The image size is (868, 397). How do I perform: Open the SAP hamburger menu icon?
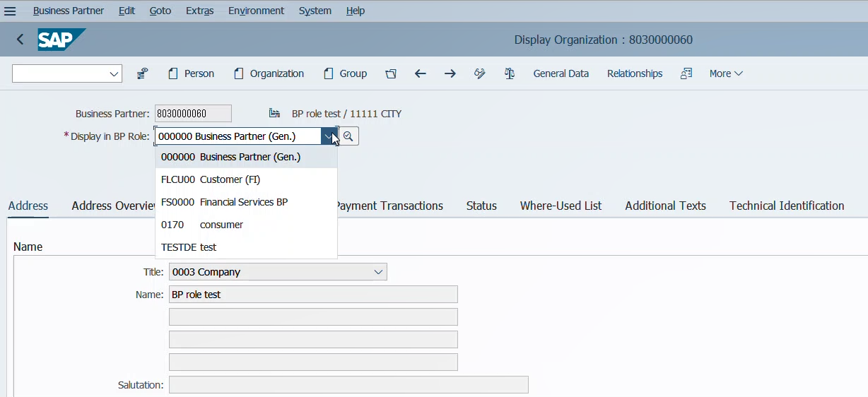click(10, 11)
